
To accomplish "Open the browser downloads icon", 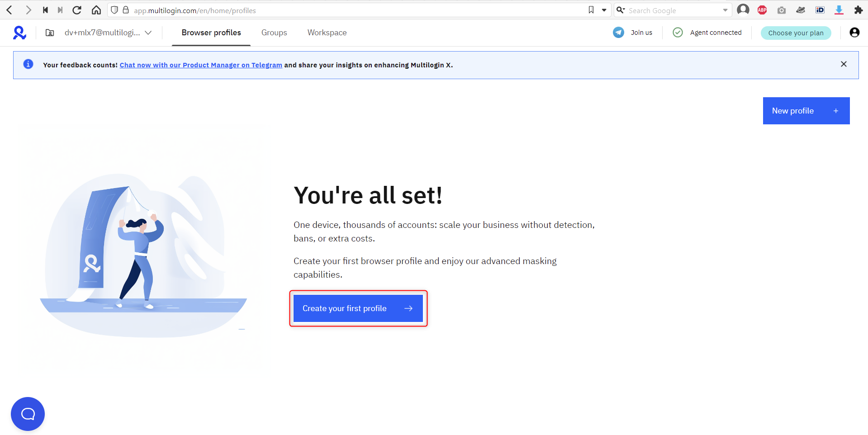I will pos(839,10).
